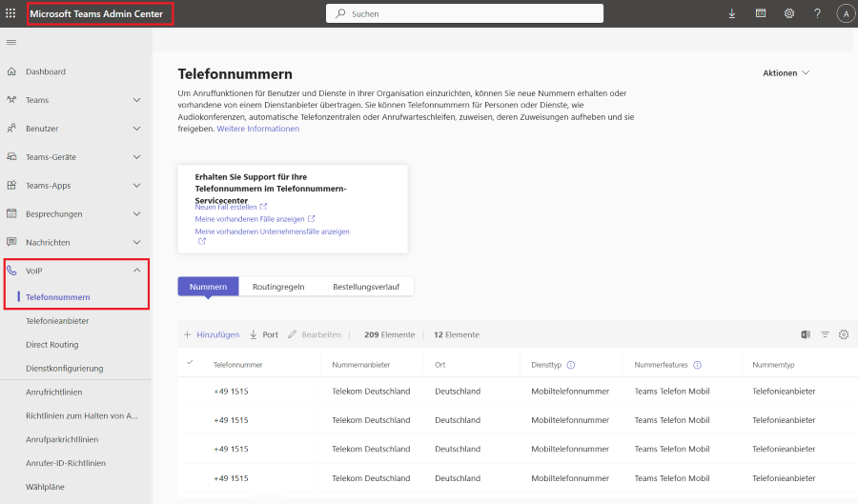This screenshot has height=504, width=858.
Task: Open Anrufparkrichtlinien in the sidebar
Action: point(62,439)
